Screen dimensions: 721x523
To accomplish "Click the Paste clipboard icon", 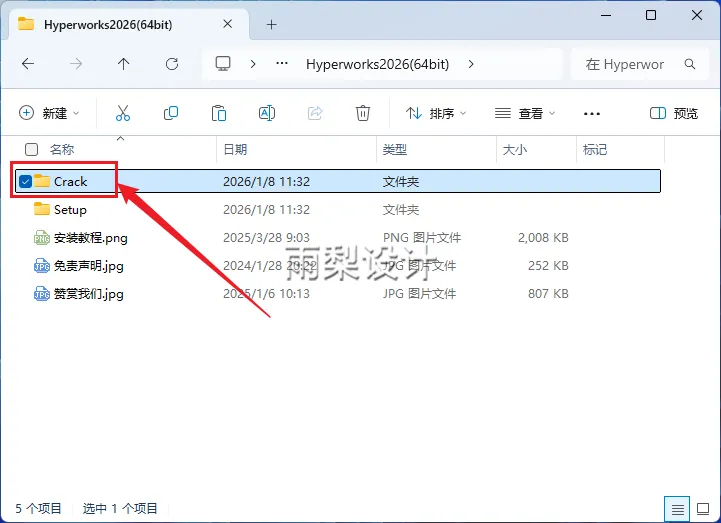I will [219, 113].
